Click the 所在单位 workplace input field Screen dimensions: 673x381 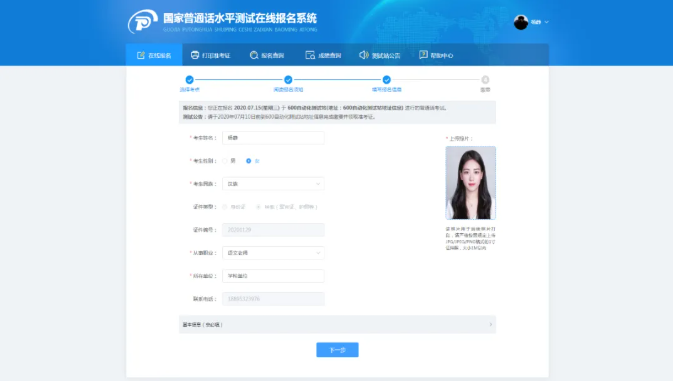point(273,276)
